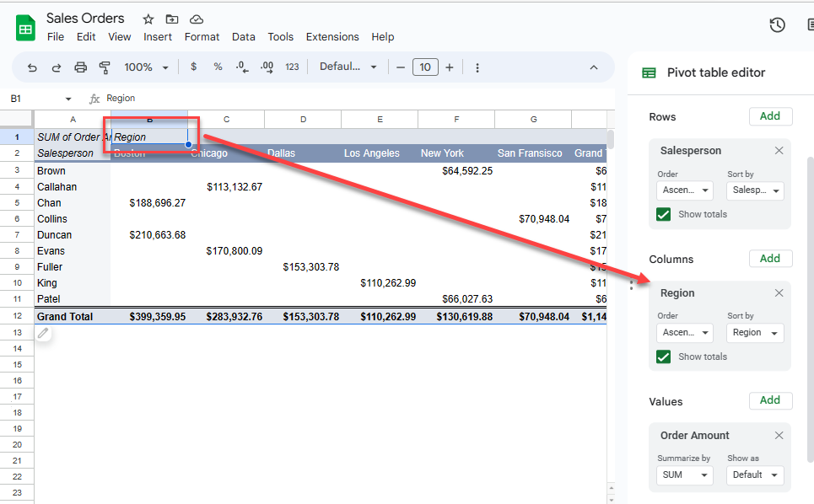The width and height of the screenshot is (814, 504).
Task: Format as currency with the dollar icon
Action: point(193,67)
